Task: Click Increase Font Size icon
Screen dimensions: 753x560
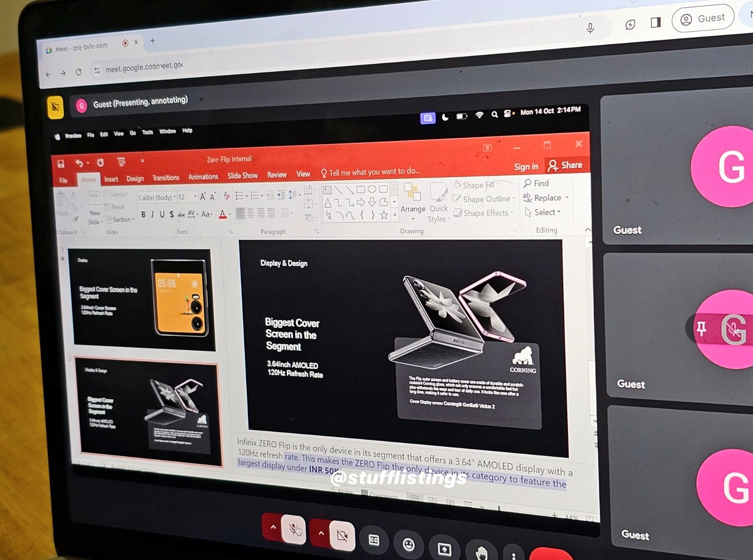Action: click(203, 197)
